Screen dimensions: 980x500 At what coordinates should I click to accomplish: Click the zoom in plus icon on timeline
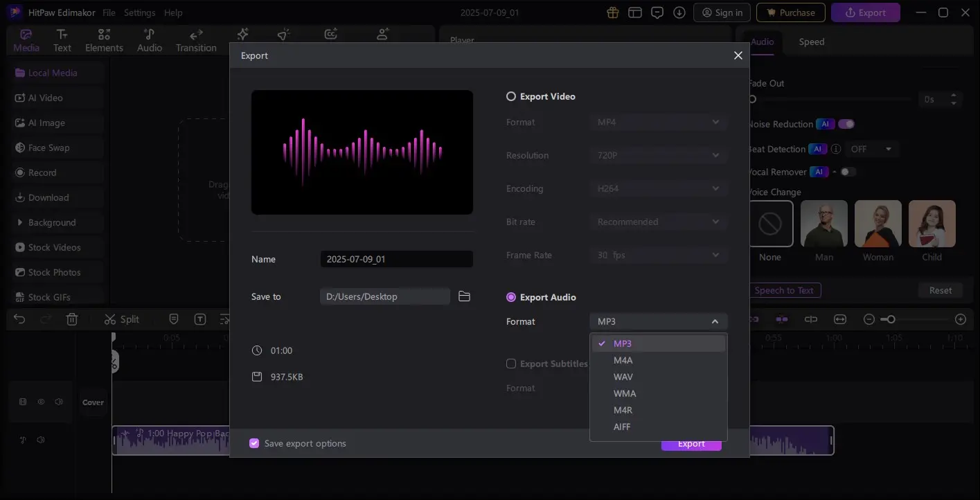(x=960, y=319)
